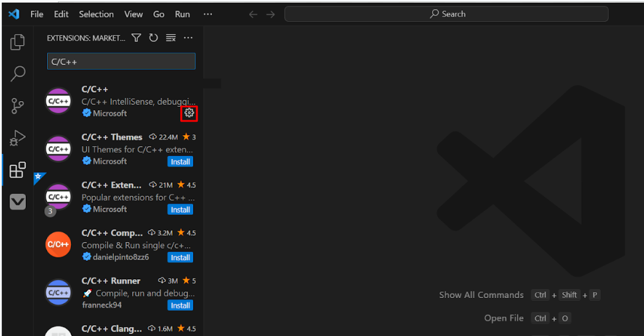Open the Explorer view in activity bar

[x=17, y=42]
